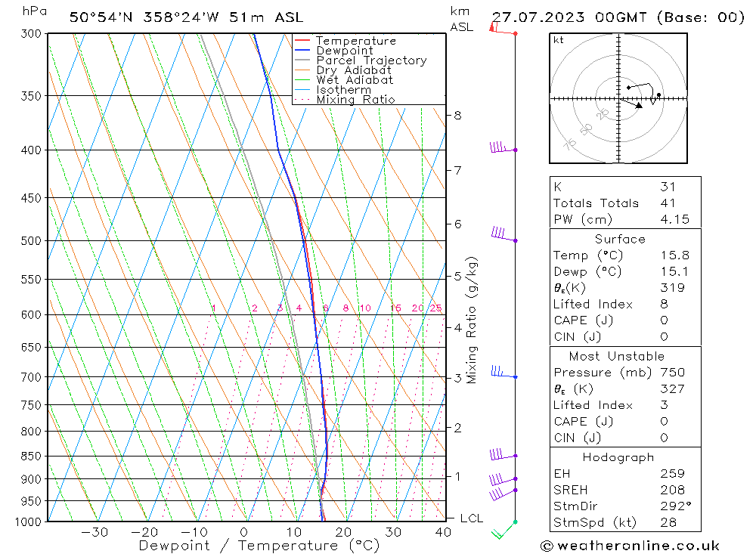Viewport: 756px width, 554px height.
Task: Click the weatheronline.co.uk copyright link
Action: 630,546
